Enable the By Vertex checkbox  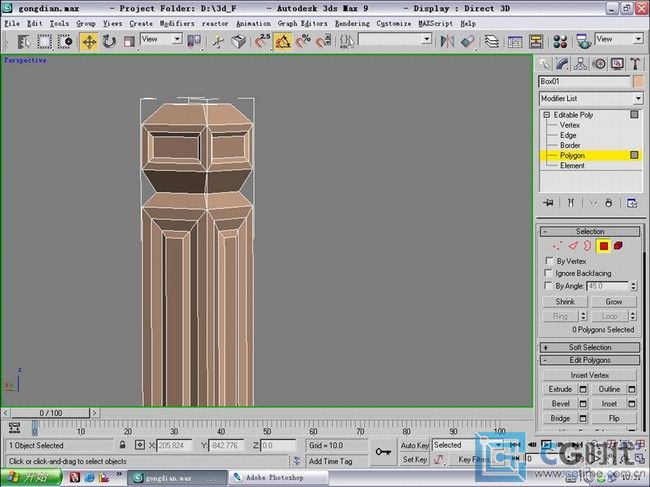click(549, 261)
